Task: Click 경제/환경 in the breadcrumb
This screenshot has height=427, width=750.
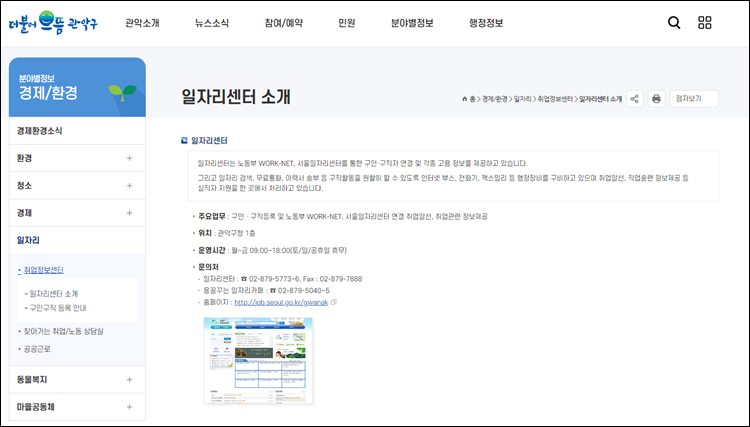Action: [x=495, y=99]
